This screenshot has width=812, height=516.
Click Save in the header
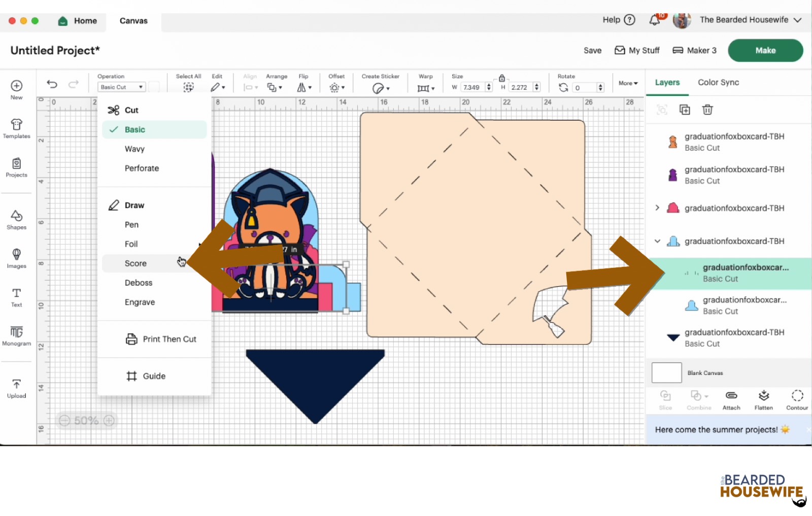592,50
